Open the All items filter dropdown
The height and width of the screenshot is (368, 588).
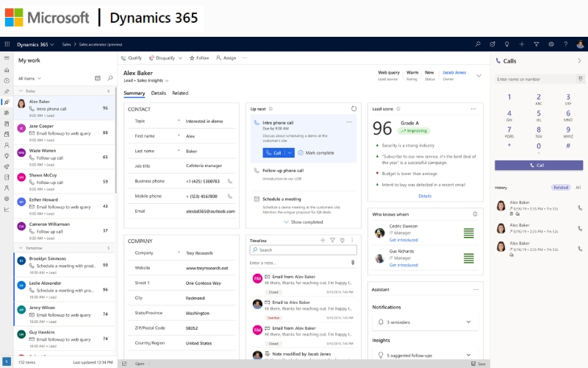pos(29,78)
